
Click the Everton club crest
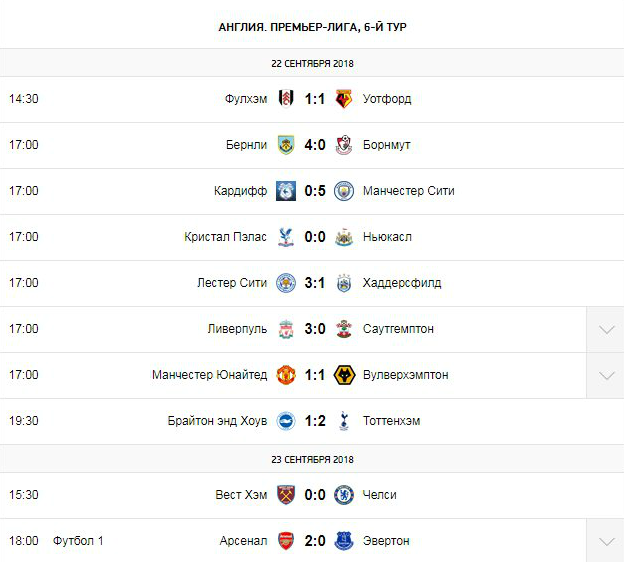(x=344, y=541)
